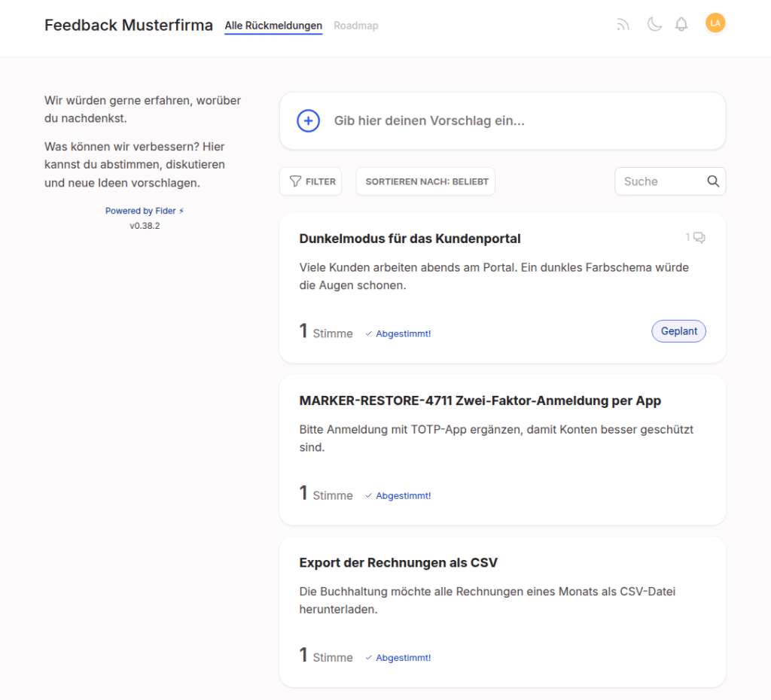The height and width of the screenshot is (700, 771).
Task: Toggle Abgestimmt vote on Export CSV post
Action: [398, 658]
